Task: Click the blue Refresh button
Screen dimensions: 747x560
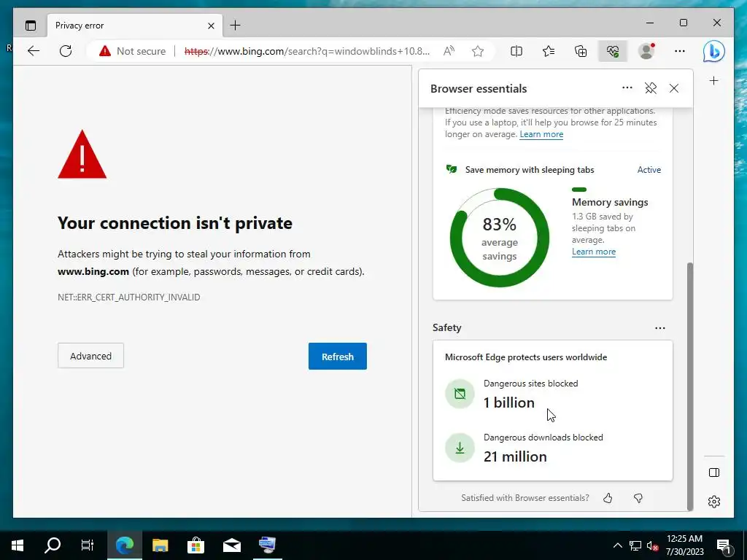Action: pos(337,356)
